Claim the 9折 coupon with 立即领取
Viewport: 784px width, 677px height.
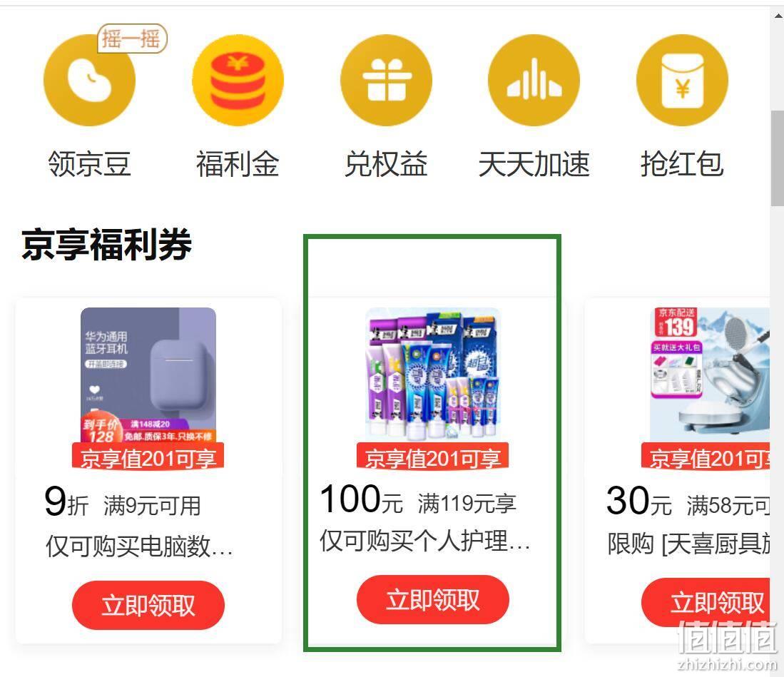[x=148, y=605]
